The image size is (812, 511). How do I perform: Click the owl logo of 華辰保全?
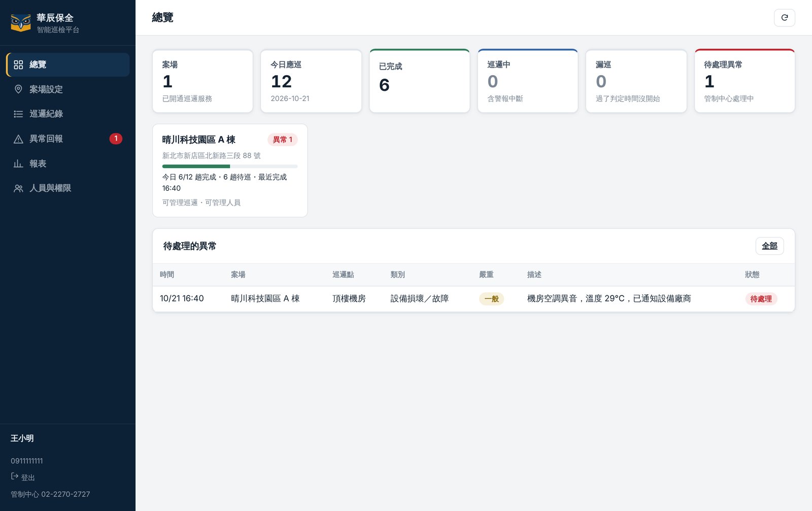[x=21, y=23]
